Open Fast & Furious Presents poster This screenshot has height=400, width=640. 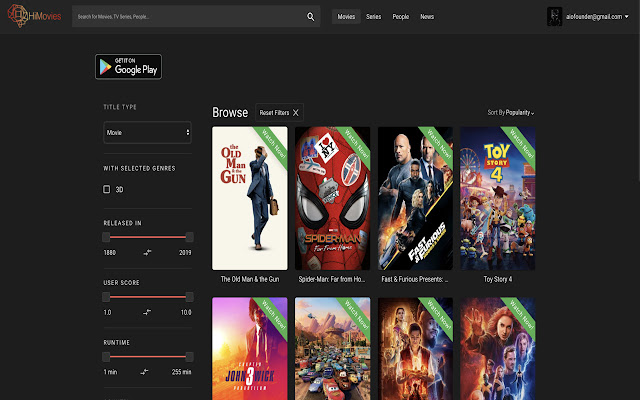(416, 198)
